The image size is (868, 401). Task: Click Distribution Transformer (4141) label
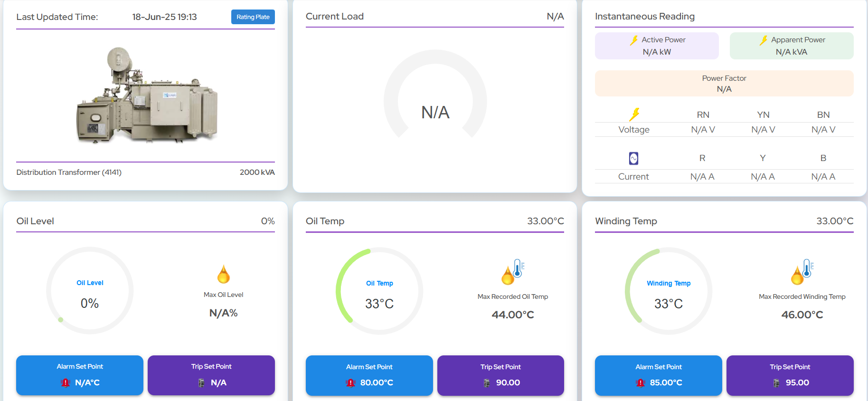click(x=69, y=172)
